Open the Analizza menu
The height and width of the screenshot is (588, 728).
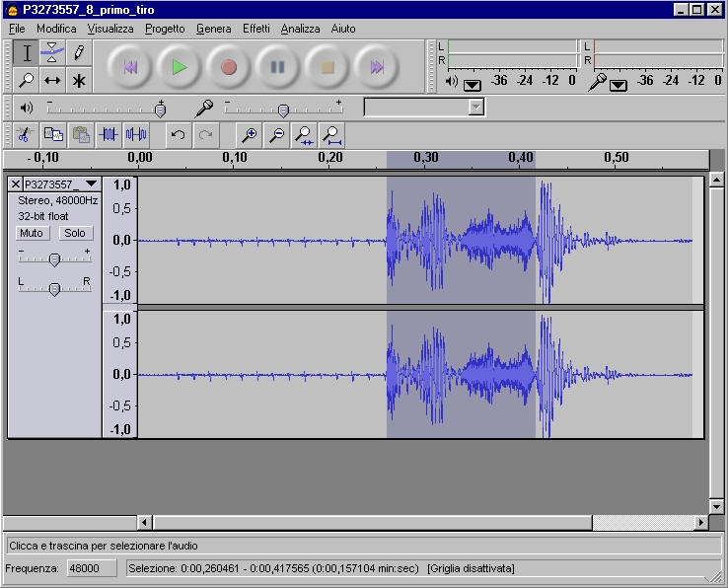pyautogui.click(x=300, y=29)
